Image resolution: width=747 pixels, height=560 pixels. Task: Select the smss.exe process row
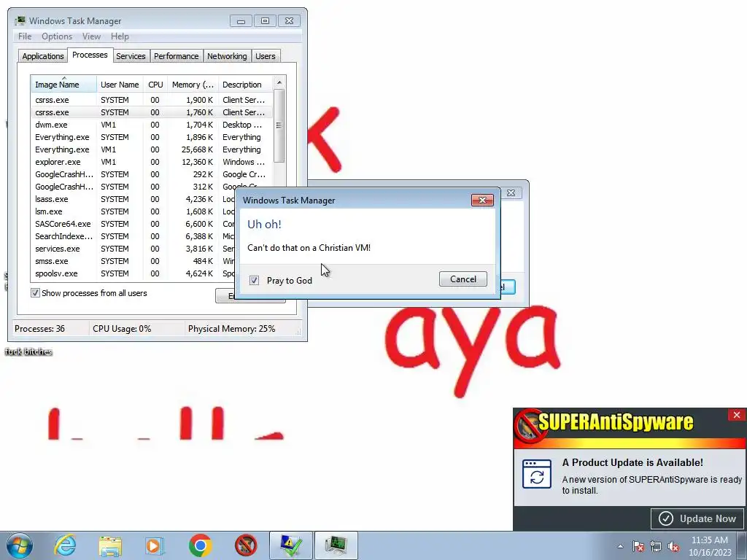tap(133, 261)
